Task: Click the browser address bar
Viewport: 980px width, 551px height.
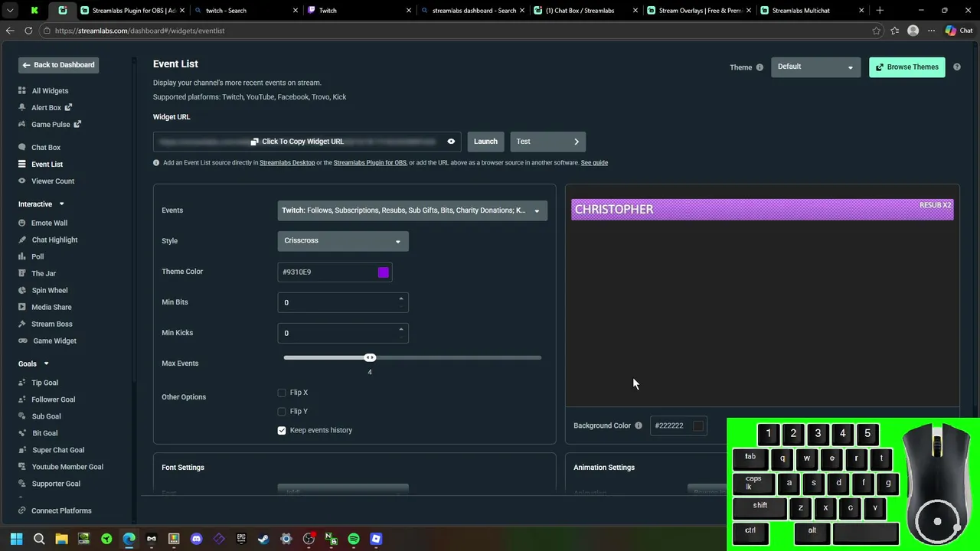Action: click(x=456, y=31)
